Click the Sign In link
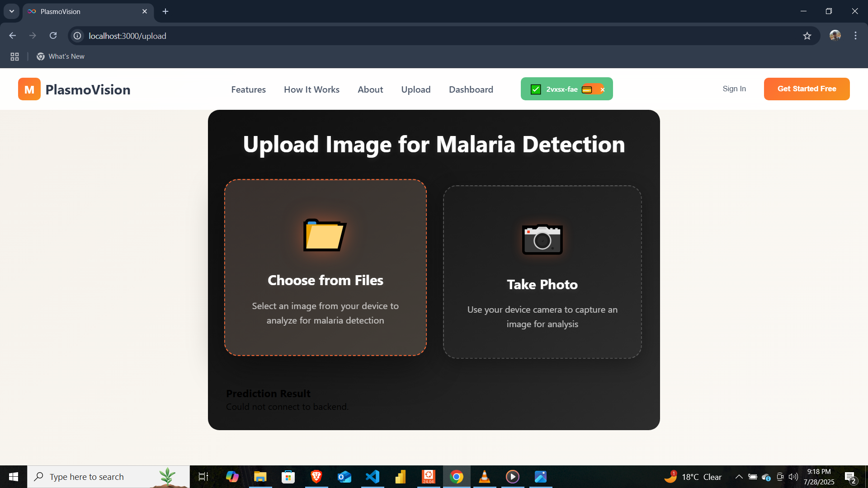The height and width of the screenshot is (488, 868). (x=734, y=89)
